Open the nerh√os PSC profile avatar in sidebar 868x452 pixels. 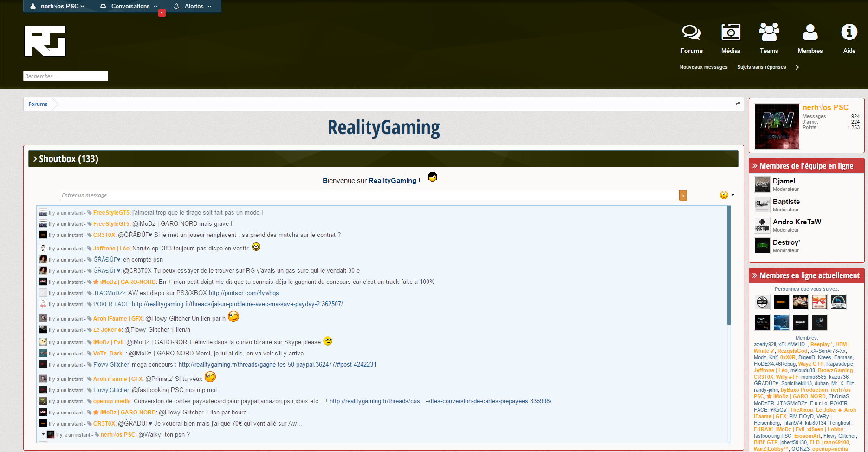point(777,126)
